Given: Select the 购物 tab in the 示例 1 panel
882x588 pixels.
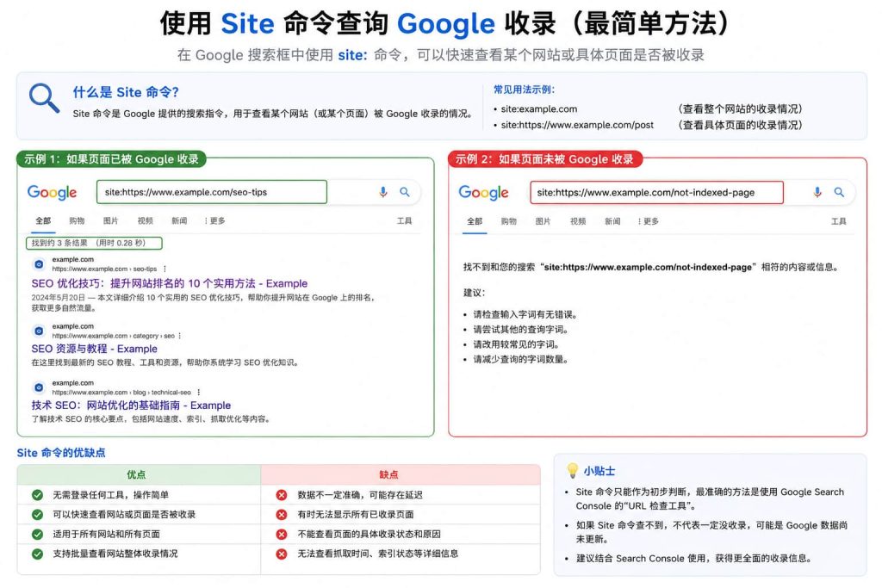Looking at the screenshot, I should (77, 221).
